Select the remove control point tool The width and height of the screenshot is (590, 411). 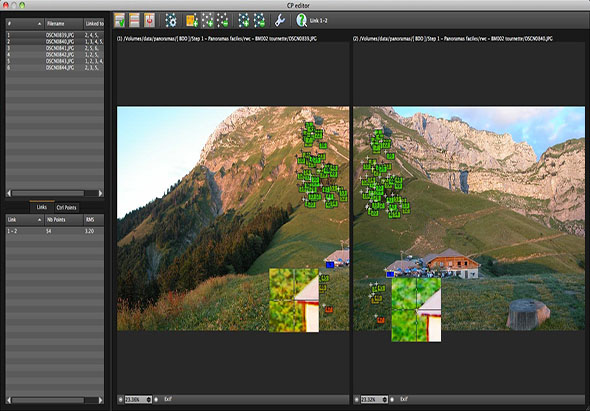223,20
